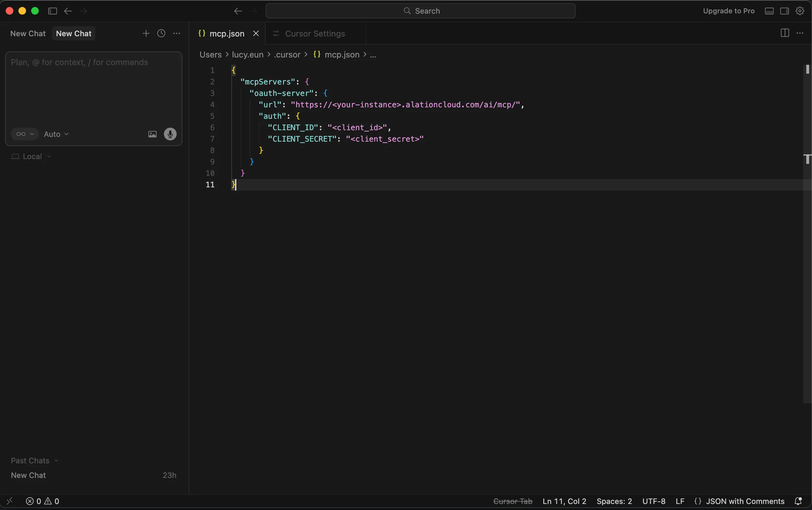The width and height of the screenshot is (812, 510).
Task: Open Cursor settings with the gear icon
Action: (800, 11)
